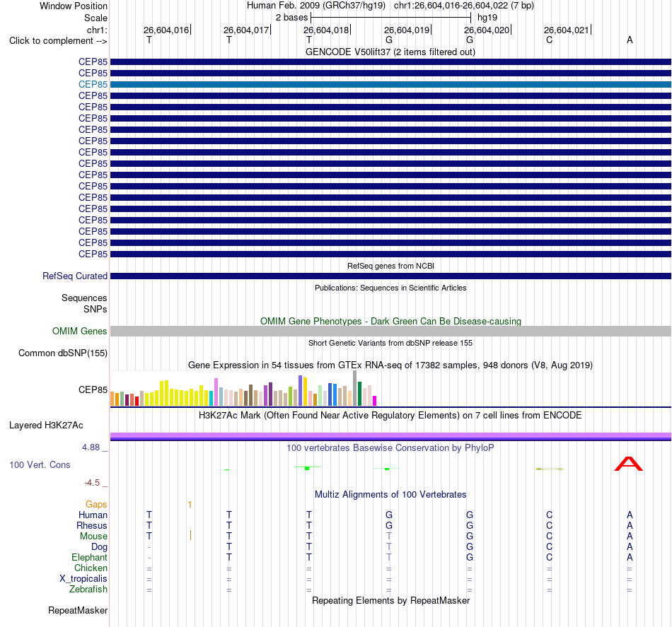
Task: Open the GENCODE V50lift37 track title
Action: click(x=390, y=52)
